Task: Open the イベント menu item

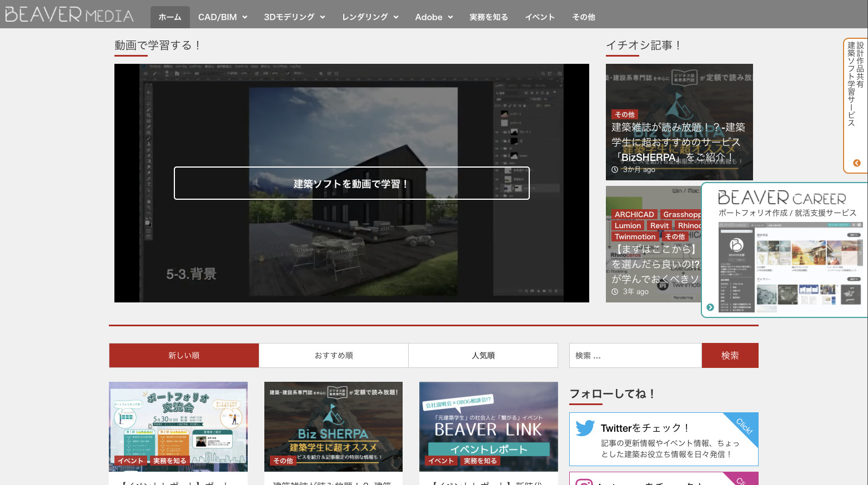Action: click(540, 17)
